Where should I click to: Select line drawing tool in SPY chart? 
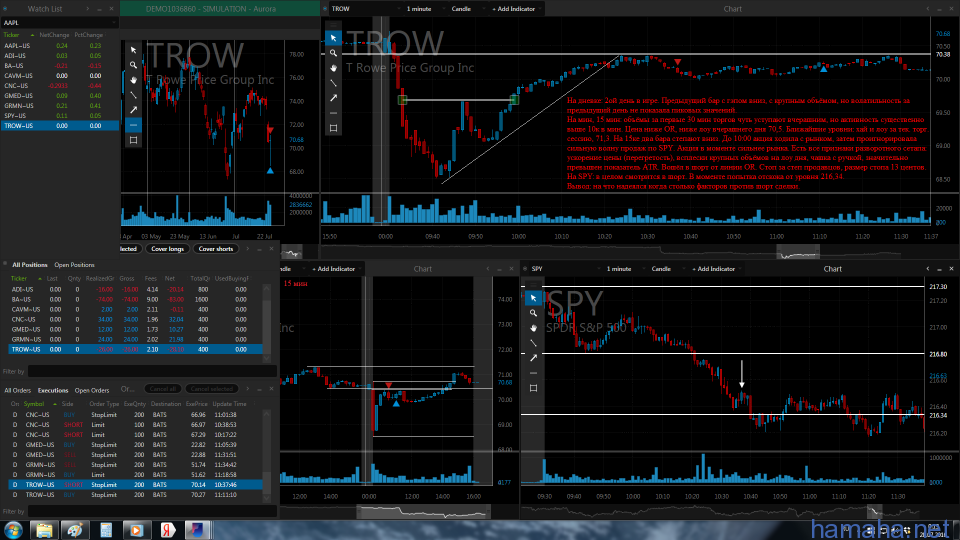click(533, 343)
